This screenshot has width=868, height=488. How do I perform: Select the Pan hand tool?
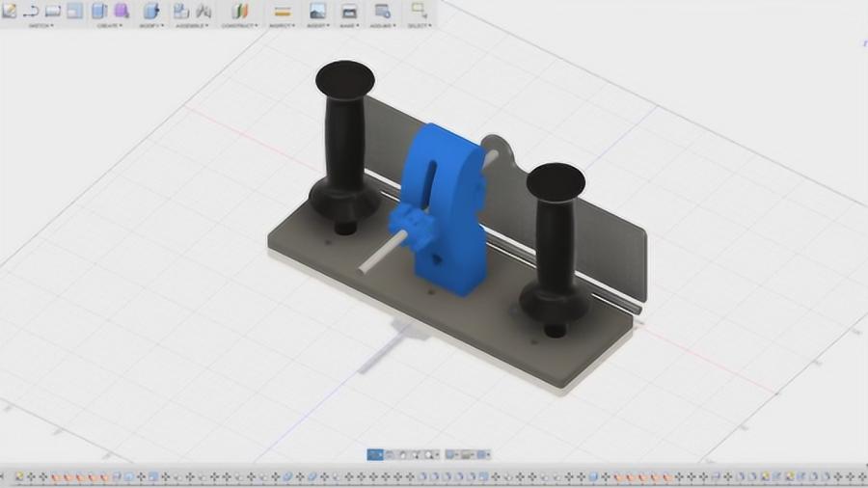pyautogui.click(x=401, y=454)
